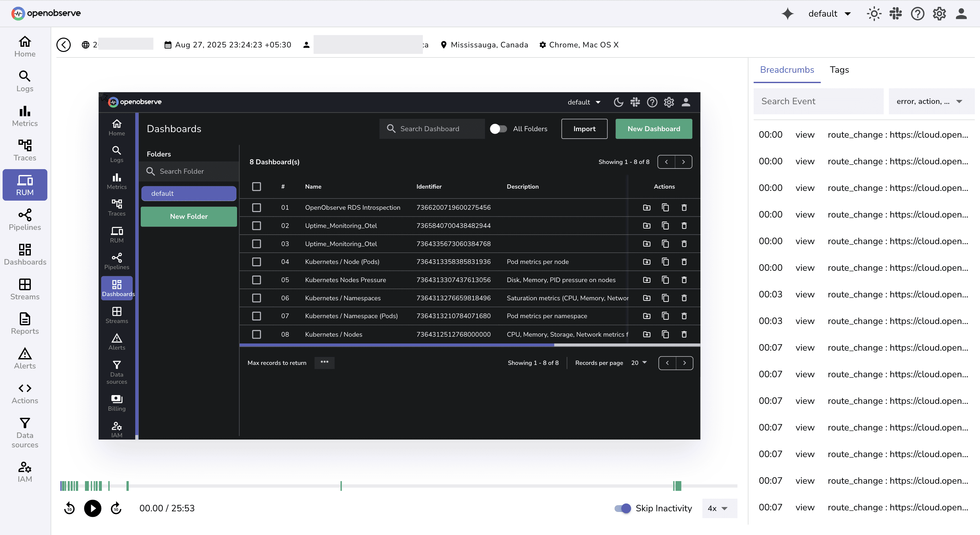
Task: Select Traces in the left sidebar
Action: (24, 150)
